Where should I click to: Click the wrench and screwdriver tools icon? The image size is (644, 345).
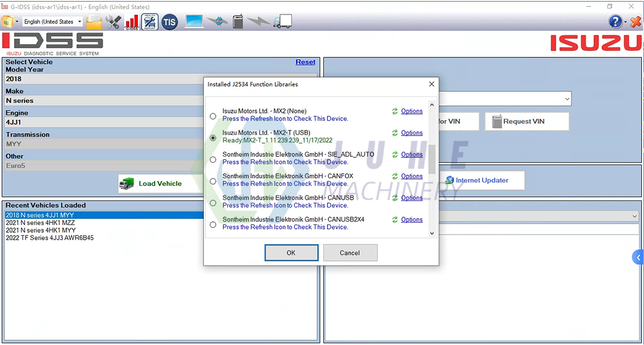113,21
